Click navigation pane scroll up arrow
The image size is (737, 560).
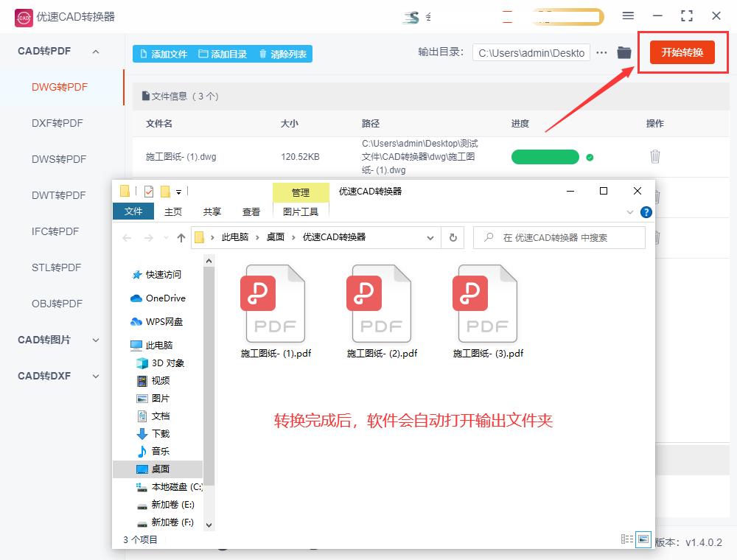[209, 260]
